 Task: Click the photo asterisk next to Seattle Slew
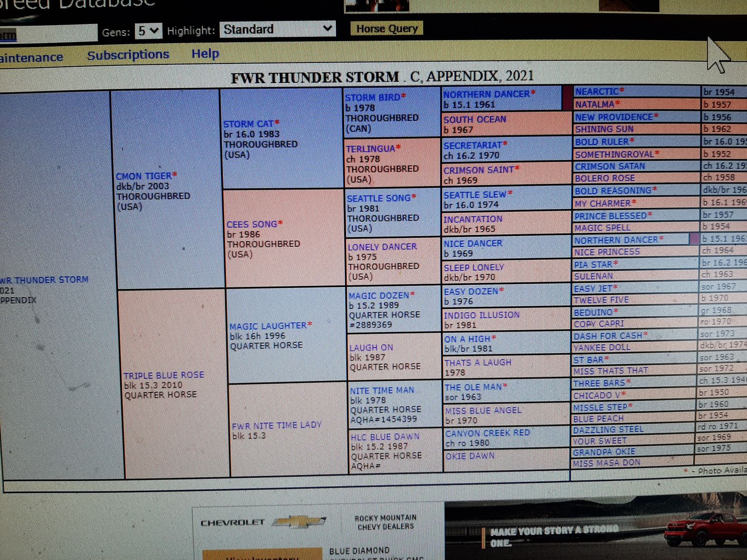[510, 193]
